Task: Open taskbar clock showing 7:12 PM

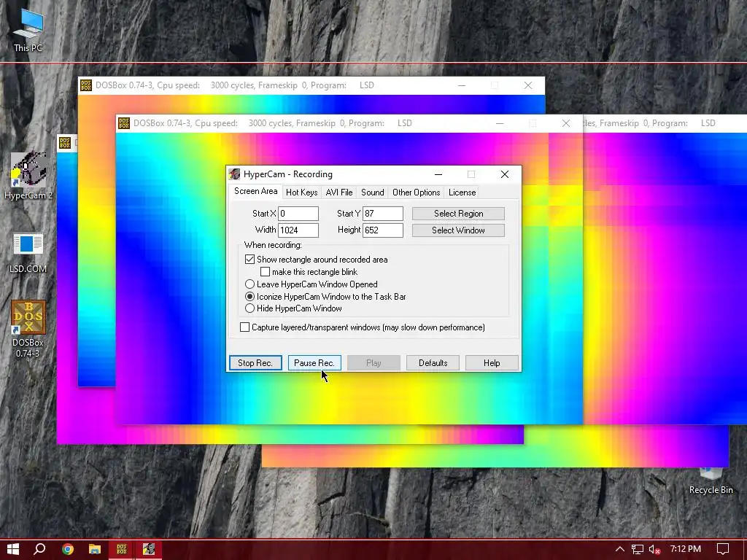Action: [686, 549]
